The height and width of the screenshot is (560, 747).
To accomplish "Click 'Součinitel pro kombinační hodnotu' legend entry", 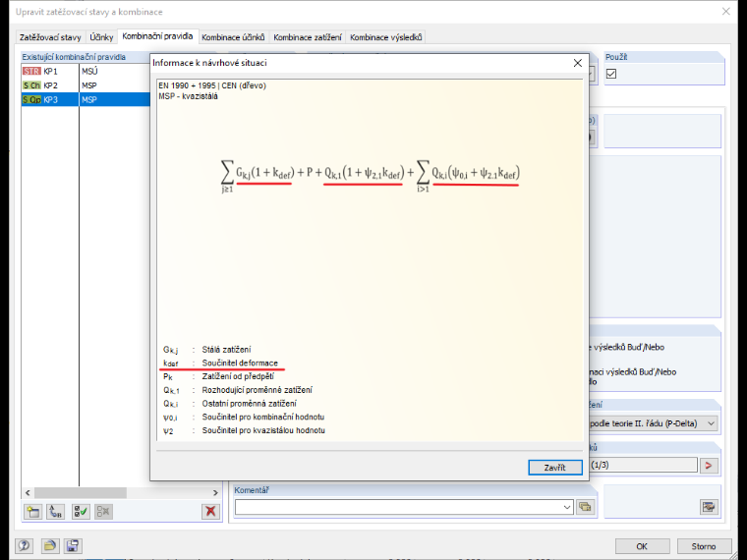I will click(263, 417).
